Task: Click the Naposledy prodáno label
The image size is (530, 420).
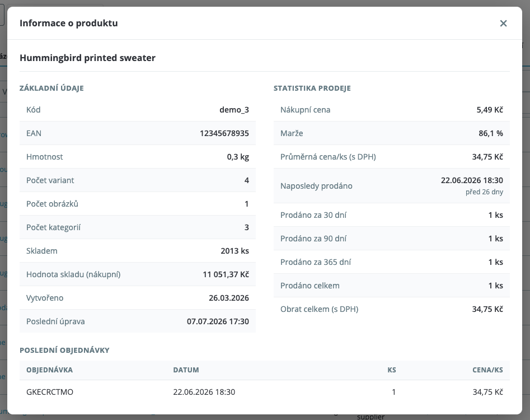Action: pos(316,186)
